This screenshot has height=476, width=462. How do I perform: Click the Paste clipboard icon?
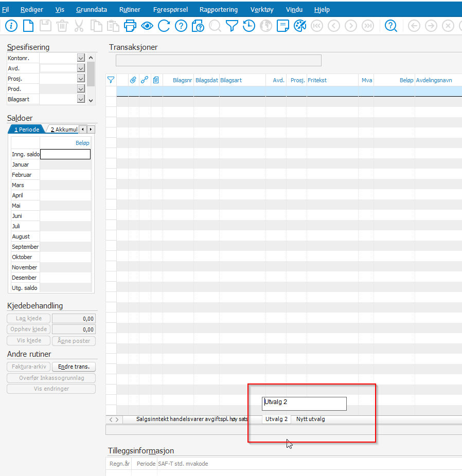coord(113,26)
